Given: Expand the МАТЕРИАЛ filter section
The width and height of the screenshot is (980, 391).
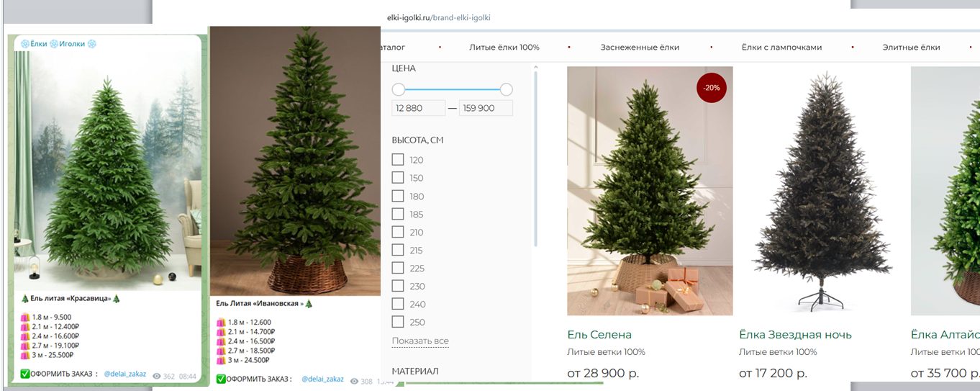Looking at the screenshot, I should 415,371.
